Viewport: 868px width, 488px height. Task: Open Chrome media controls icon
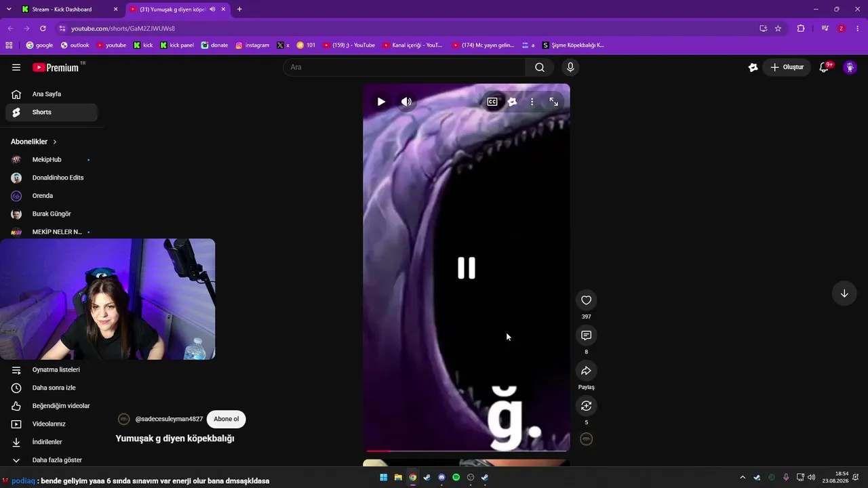tap(825, 28)
